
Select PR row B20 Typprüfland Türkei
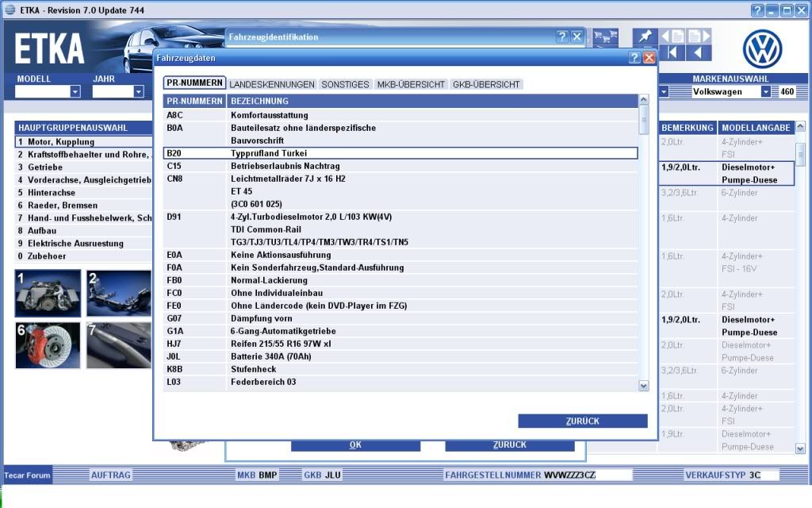tap(400, 153)
